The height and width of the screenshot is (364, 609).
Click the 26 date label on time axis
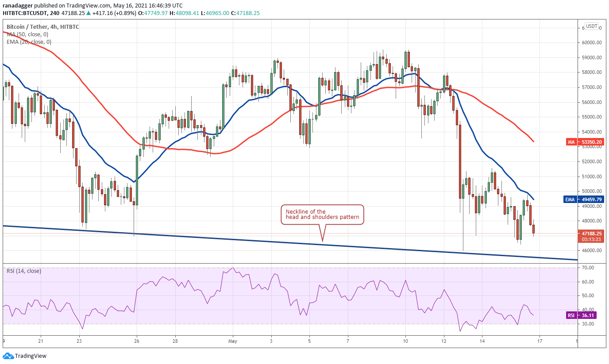(x=137, y=341)
